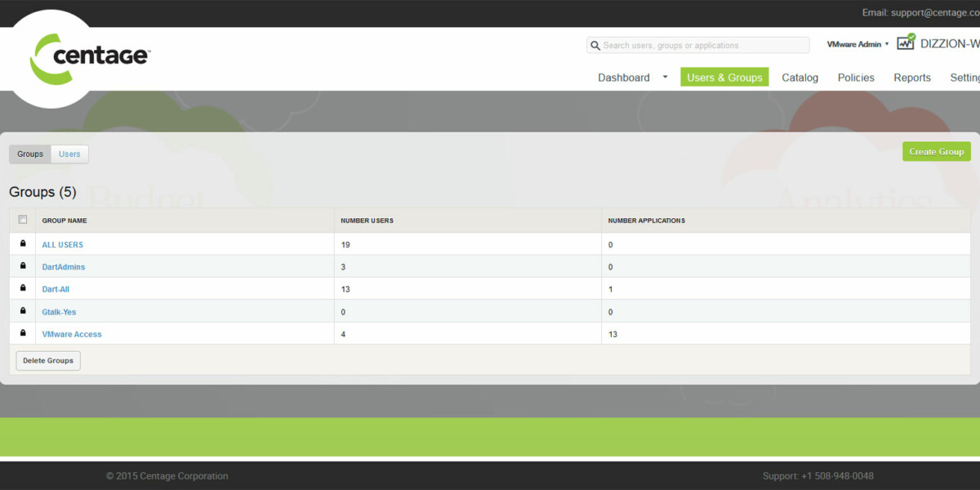Open the Catalog menu
Screen dimensions: 980x490
800,78
